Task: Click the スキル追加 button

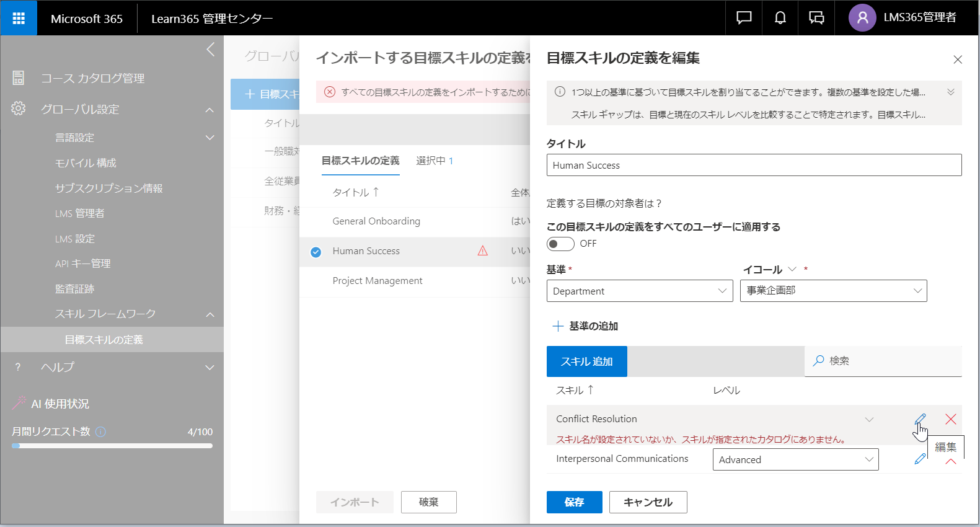Action: [586, 361]
